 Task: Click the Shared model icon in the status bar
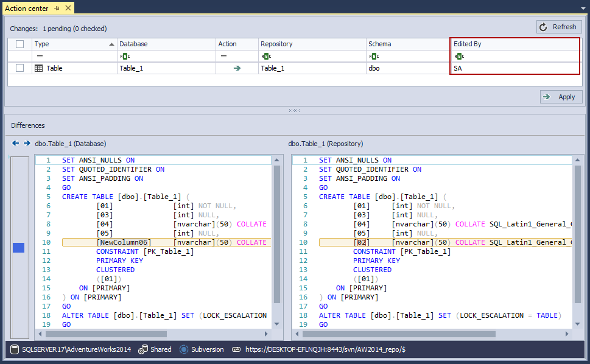(143, 349)
